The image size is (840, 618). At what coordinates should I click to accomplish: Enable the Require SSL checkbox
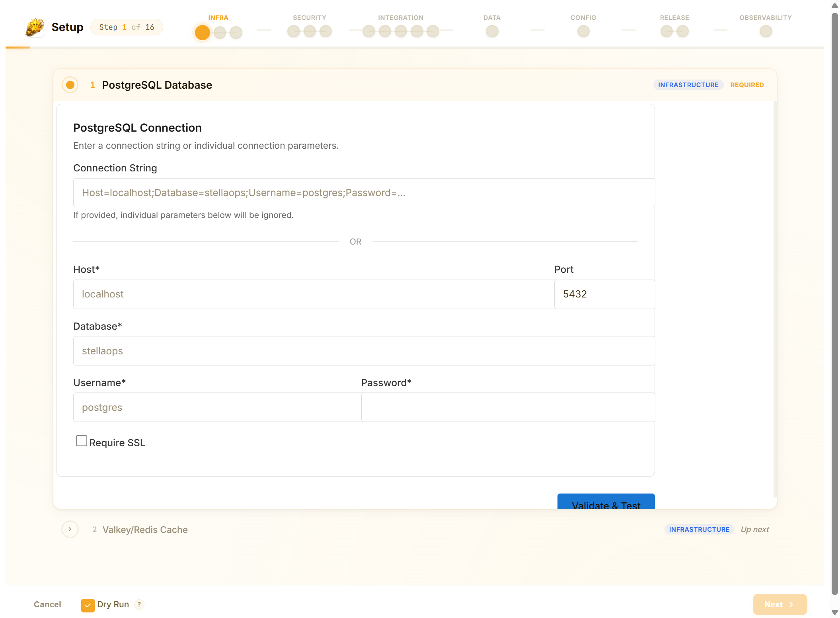click(x=82, y=441)
